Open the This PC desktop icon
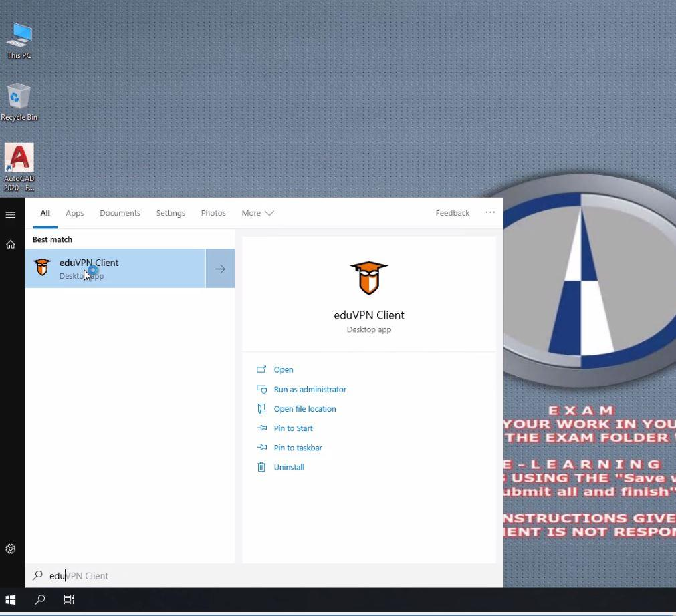Screen dimensions: 676x616 [19, 39]
